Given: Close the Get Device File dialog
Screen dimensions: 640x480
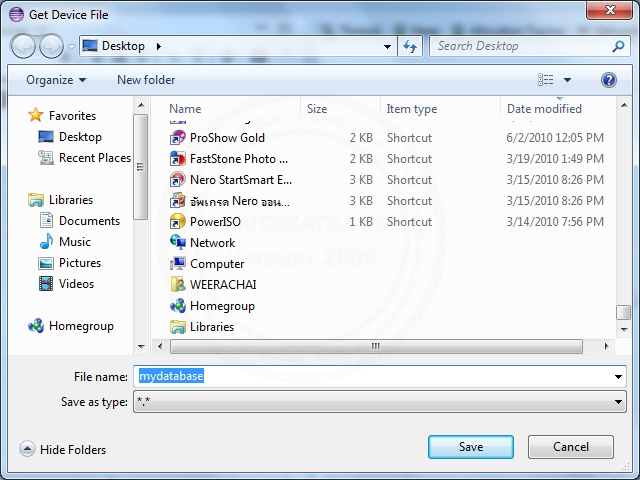Looking at the screenshot, I should (610, 10).
